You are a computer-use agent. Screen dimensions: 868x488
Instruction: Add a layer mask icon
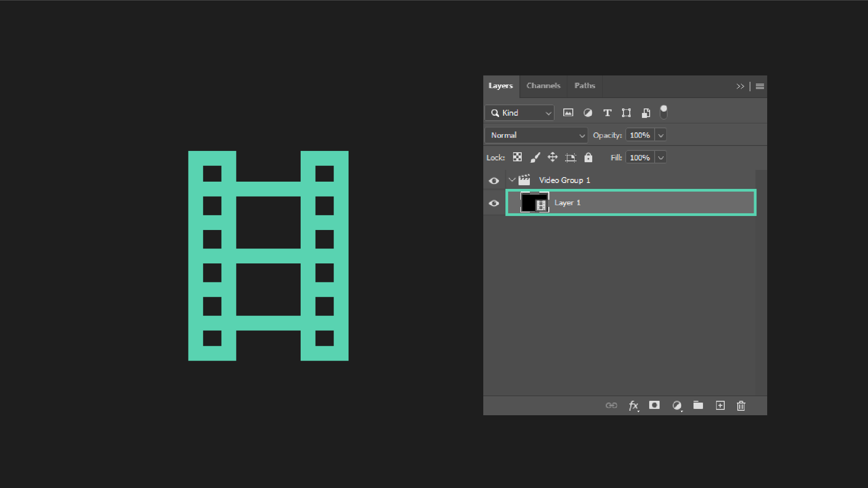[x=654, y=405]
